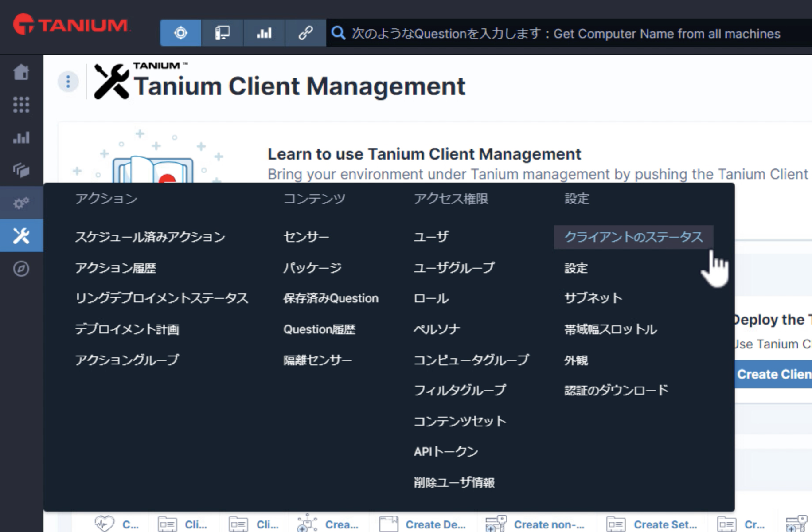Click the search magnifier icon
The image size is (812, 532).
pos(338,33)
